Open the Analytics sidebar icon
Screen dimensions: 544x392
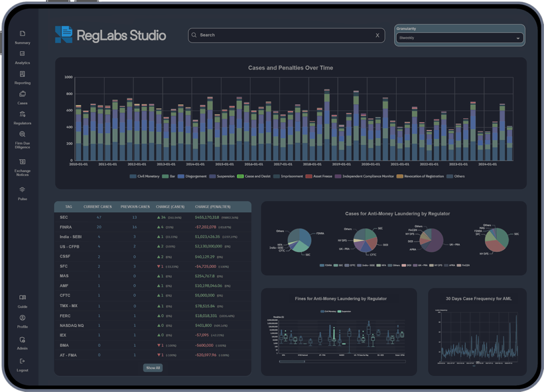click(22, 54)
